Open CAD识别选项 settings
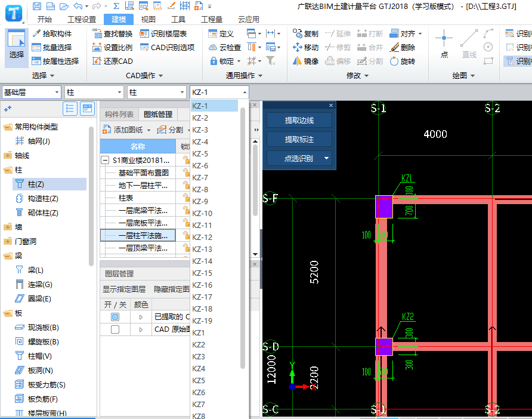The width and height of the screenshot is (532, 419). pos(168,48)
